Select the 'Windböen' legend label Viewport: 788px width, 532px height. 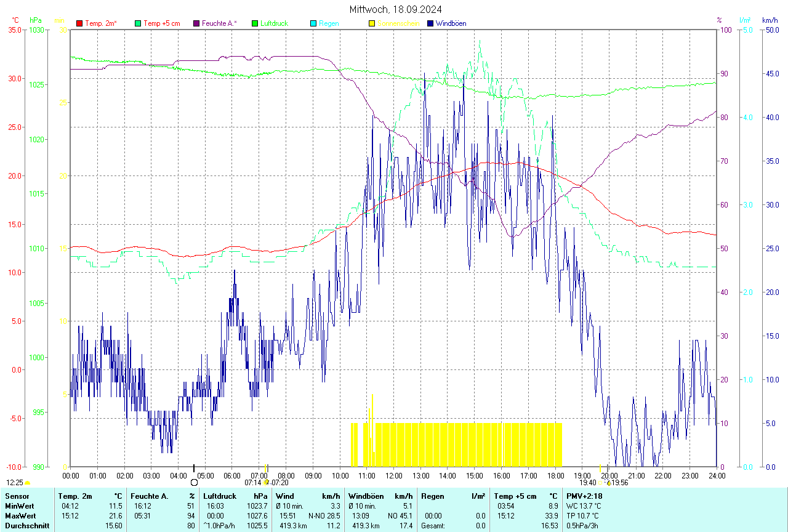[451, 23]
